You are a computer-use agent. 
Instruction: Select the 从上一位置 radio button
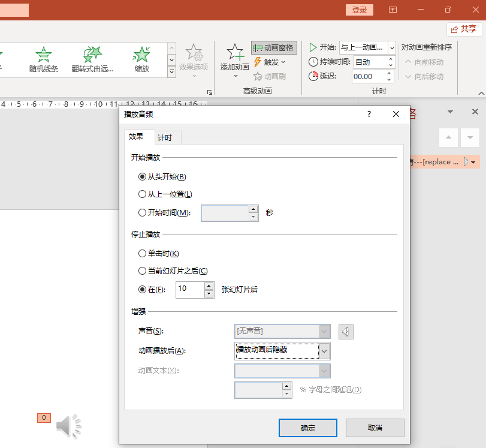point(142,194)
